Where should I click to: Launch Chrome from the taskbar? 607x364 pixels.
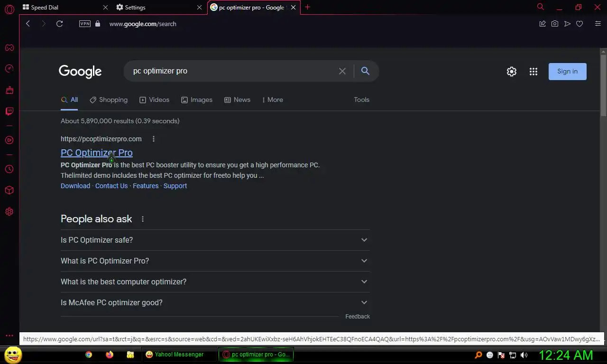coord(89,355)
